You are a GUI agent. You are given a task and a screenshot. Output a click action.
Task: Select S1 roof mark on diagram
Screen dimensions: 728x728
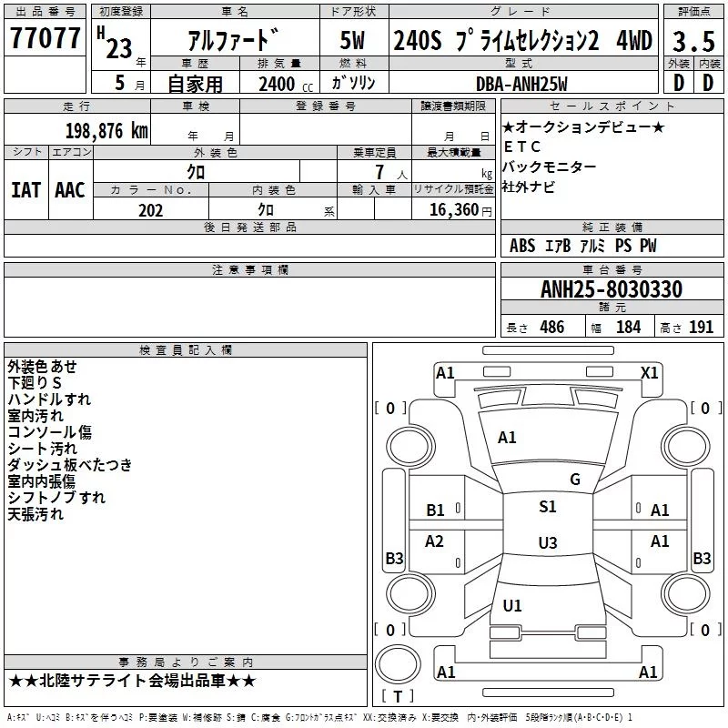click(x=548, y=507)
